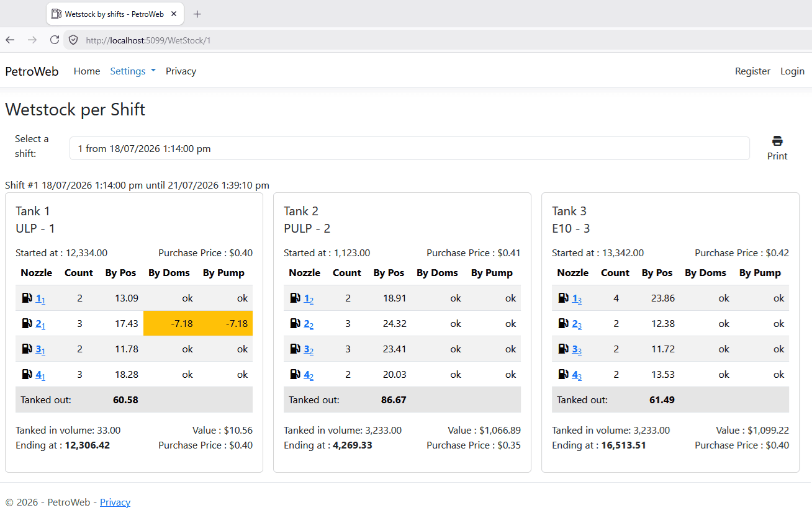Click fuel pump icon for nozzle 1 in Tank 1
This screenshot has width=812, height=518.
click(x=27, y=298)
